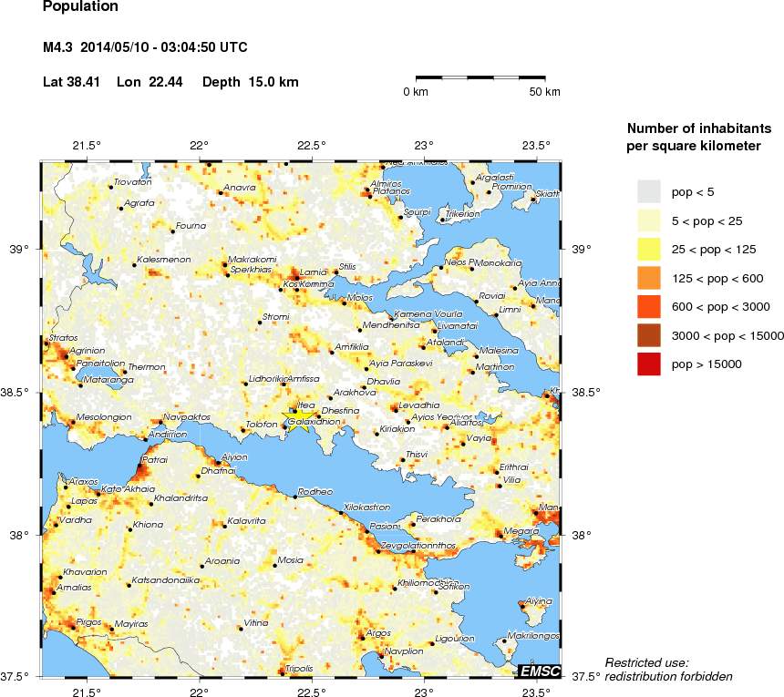Image resolution: width=784 pixels, height=697 pixels.
Task: Select the brown '3000 < pop < 15000' swatch
Action: (648, 335)
